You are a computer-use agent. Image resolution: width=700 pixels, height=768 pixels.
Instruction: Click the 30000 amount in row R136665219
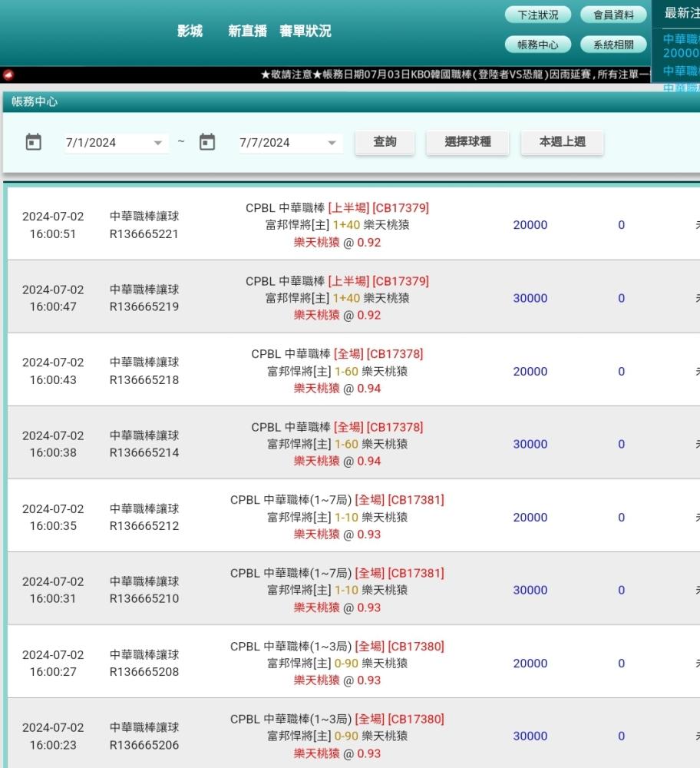(x=530, y=298)
